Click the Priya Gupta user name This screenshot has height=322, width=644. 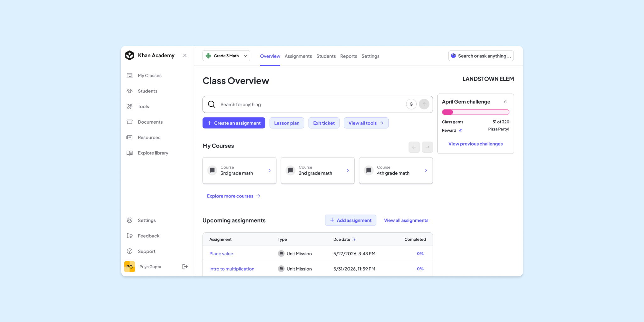point(150,267)
